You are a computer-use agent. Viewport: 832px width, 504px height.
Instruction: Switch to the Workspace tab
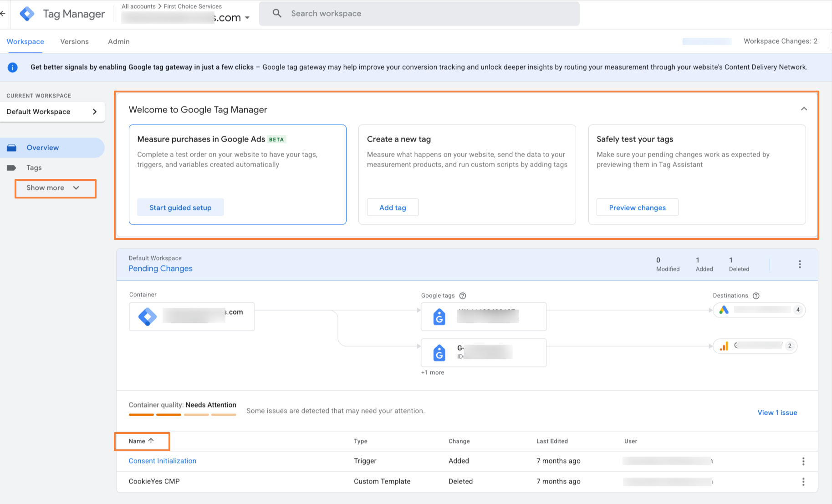26,41
